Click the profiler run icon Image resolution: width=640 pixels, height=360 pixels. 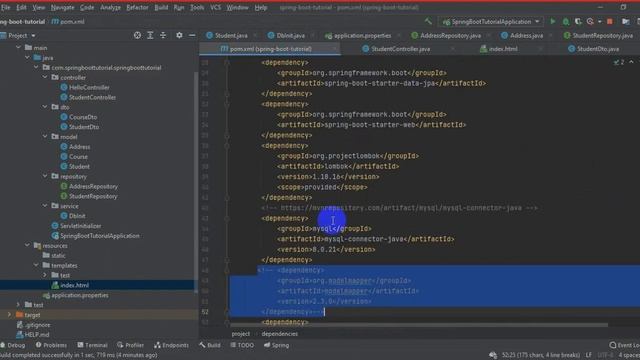point(590,22)
